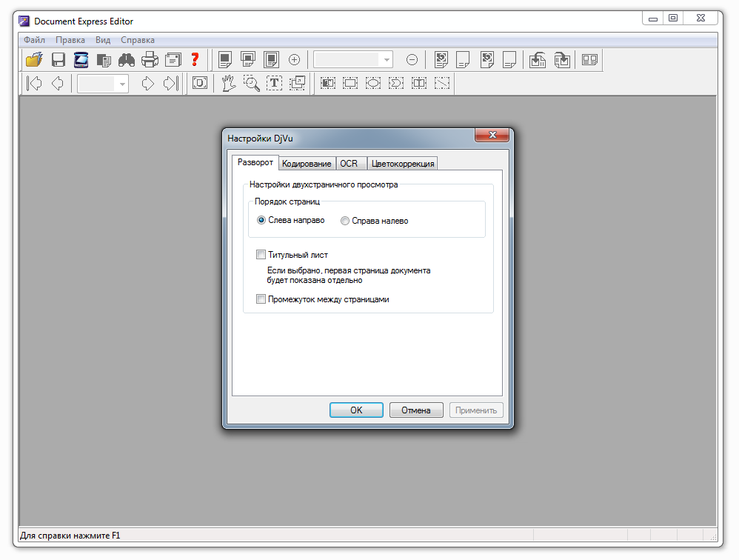Tick the Промежуток между страницами checkbox

click(x=261, y=299)
